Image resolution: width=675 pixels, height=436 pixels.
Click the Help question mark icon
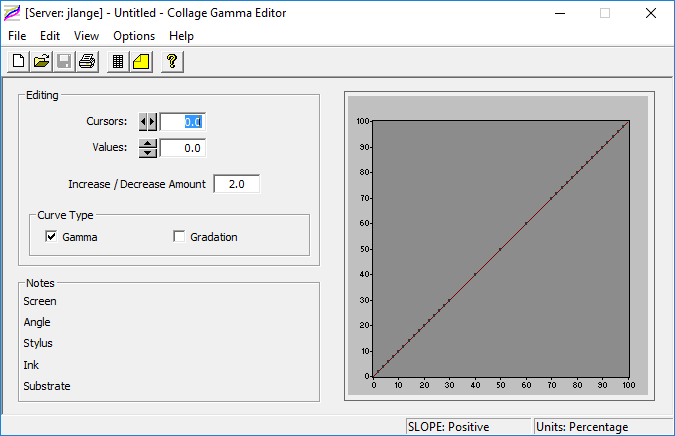pos(172,62)
